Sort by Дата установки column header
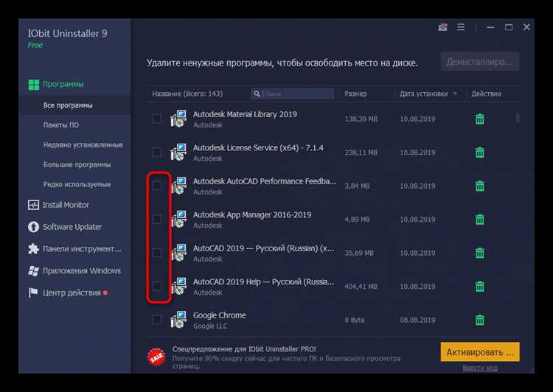The image size is (553, 392). coord(423,94)
